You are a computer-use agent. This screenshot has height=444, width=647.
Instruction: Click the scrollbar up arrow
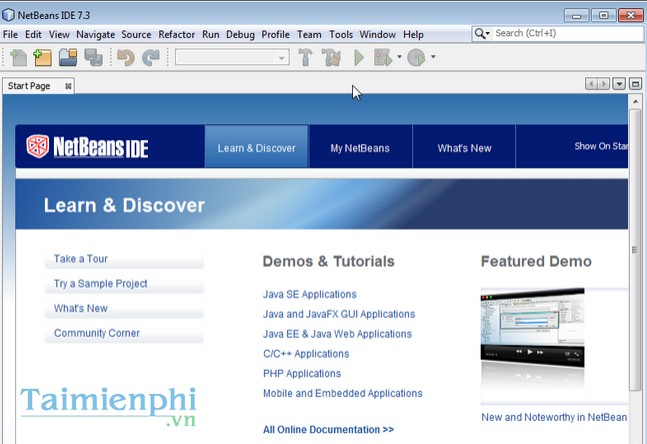(635, 102)
